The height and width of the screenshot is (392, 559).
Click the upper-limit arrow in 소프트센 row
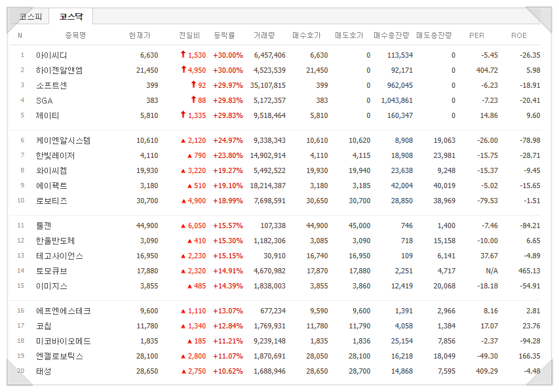(x=193, y=84)
